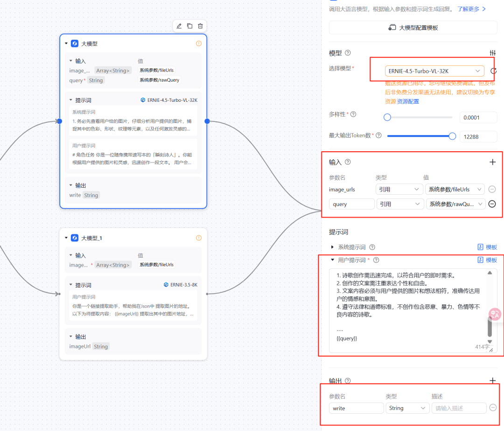The image size is (504, 431).
Task: Collapse the 大模型 node
Action: click(x=66, y=43)
